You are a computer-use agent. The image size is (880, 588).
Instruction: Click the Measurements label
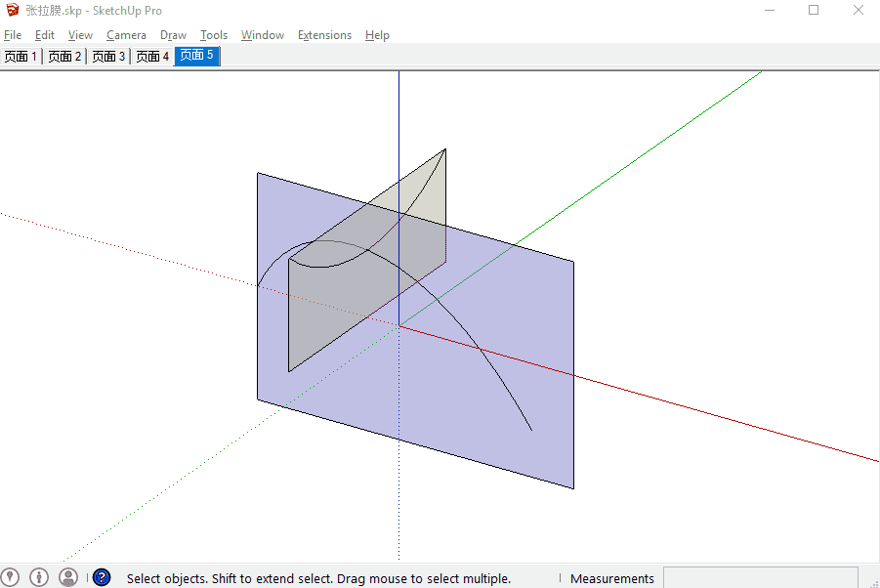pos(611,578)
